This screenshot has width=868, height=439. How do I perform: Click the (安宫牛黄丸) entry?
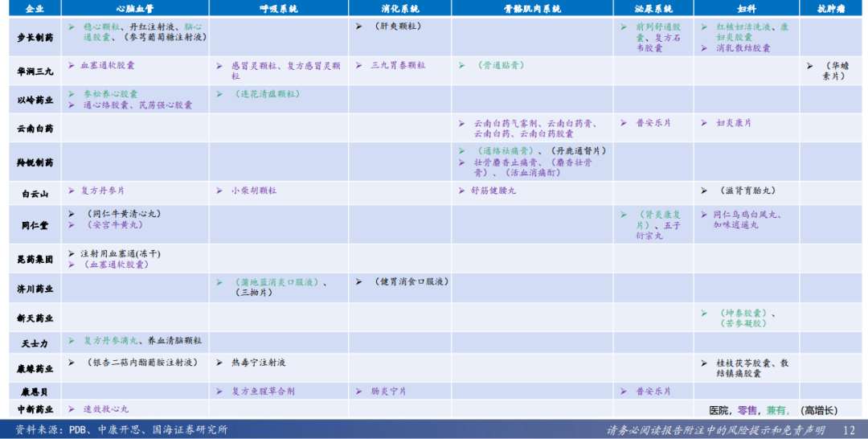click(x=115, y=225)
